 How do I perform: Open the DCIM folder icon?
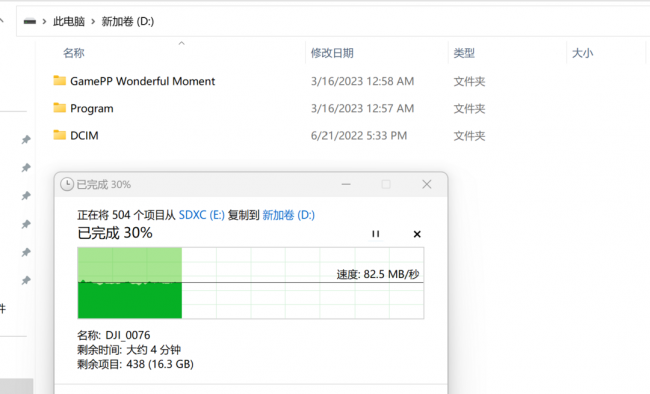(x=60, y=135)
